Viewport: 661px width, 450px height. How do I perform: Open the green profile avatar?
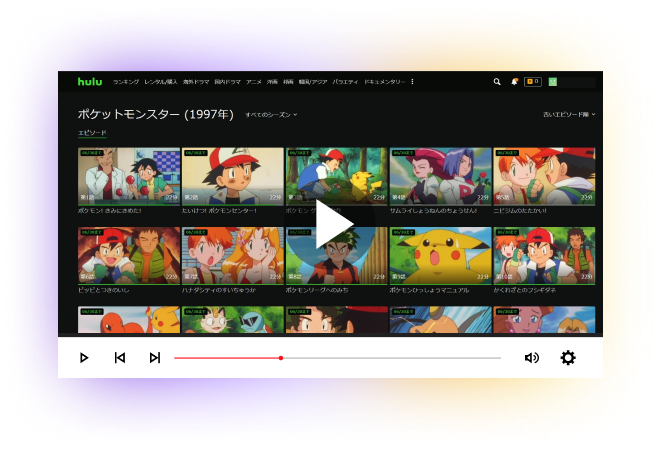point(553,82)
